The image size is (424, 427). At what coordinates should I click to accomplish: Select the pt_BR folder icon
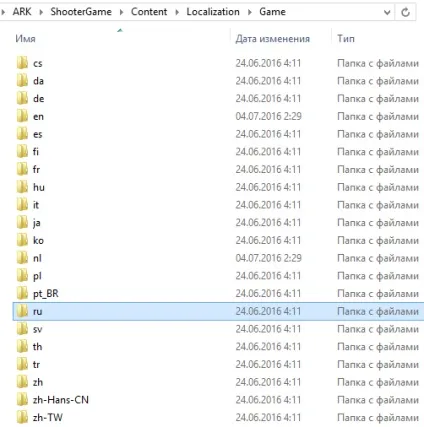[x=22, y=293]
